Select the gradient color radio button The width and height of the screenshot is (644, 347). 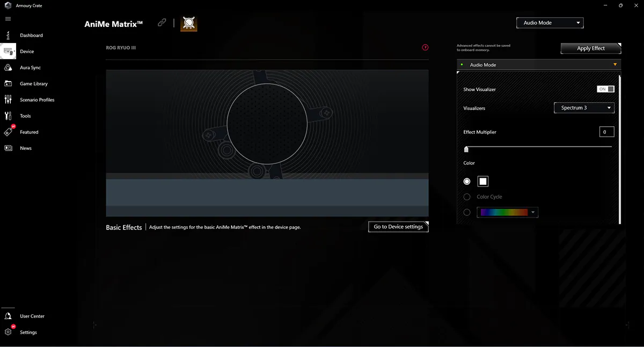click(x=467, y=213)
